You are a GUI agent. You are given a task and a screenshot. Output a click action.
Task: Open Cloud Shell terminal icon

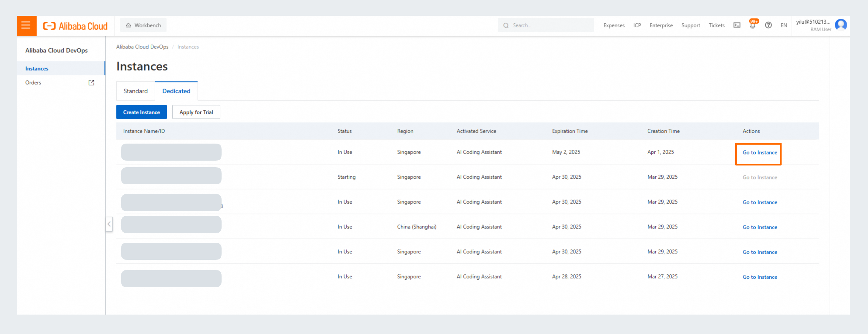pyautogui.click(x=737, y=25)
